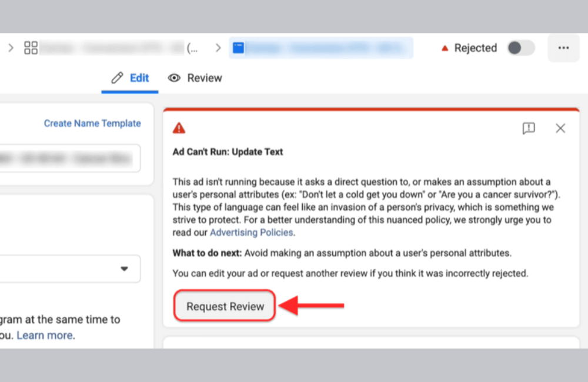Select the Edit pencil icon
Image resolution: width=588 pixels, height=382 pixels.
(115, 78)
